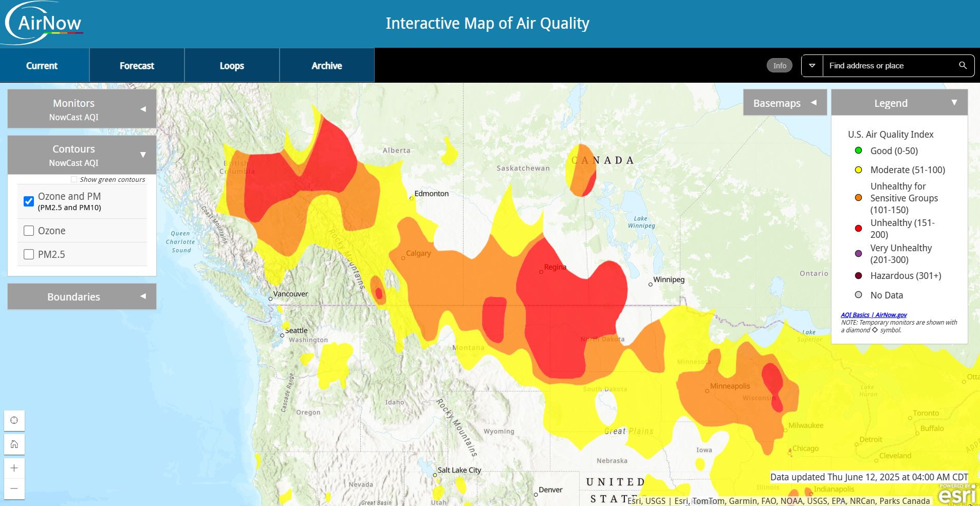Viewport: 980px width, 506px height.
Task: Expand the Basemaps panel
Action: point(785,103)
